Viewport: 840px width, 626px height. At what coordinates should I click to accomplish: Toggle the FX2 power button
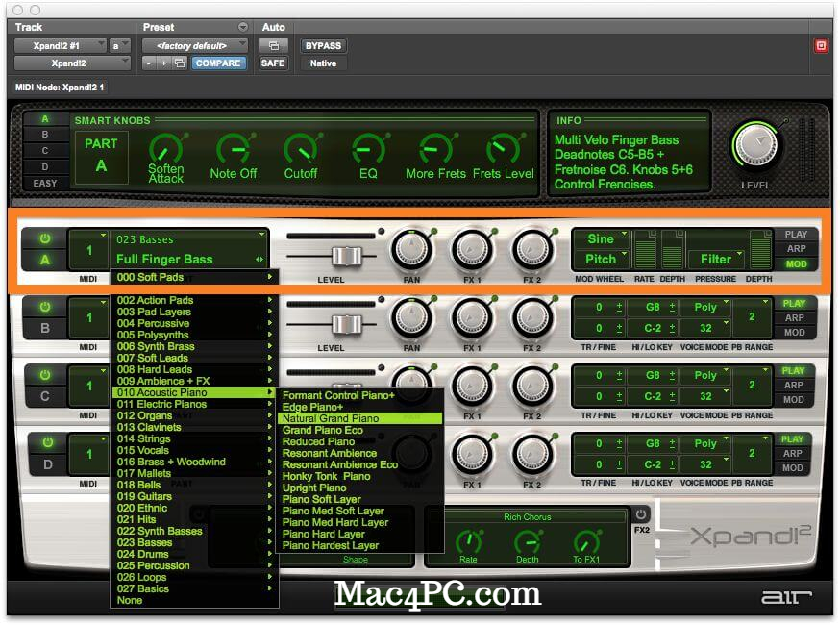[x=641, y=514]
